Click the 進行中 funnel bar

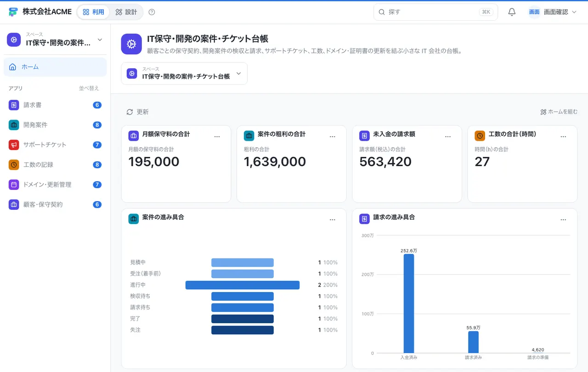[x=243, y=285]
